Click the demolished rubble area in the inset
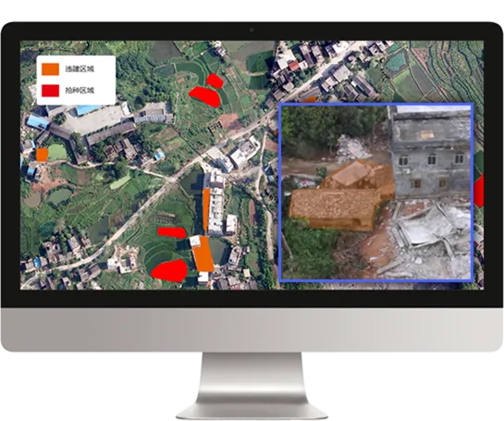The image size is (504, 421). coord(427,240)
